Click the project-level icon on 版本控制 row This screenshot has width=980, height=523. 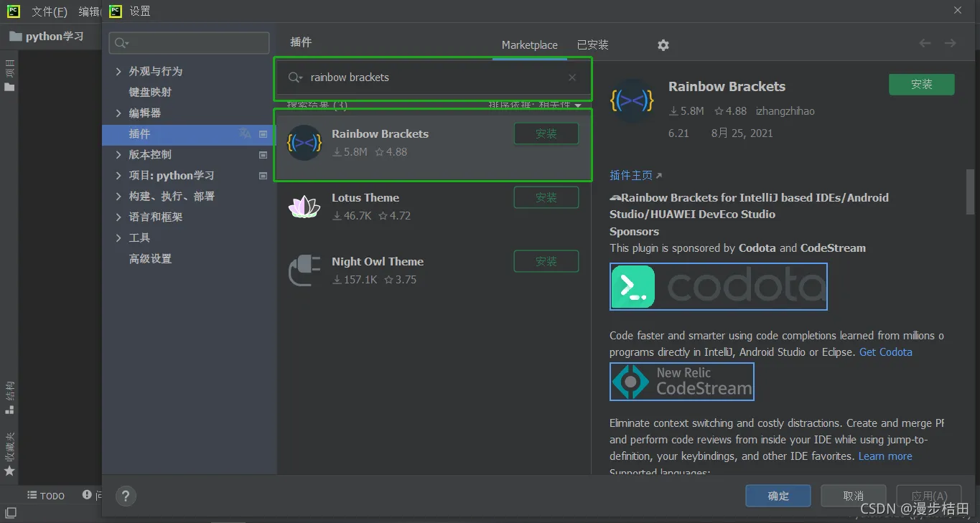coord(263,155)
